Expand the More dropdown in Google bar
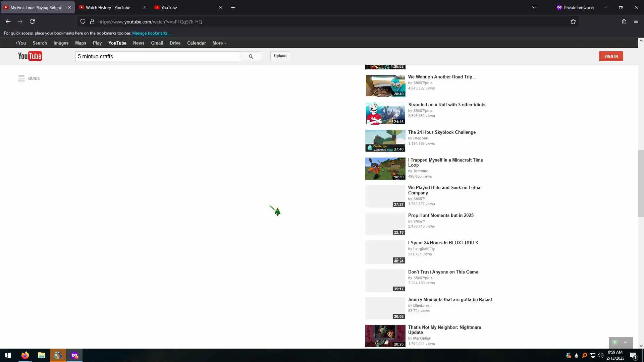The width and height of the screenshot is (644, 362). click(x=219, y=43)
